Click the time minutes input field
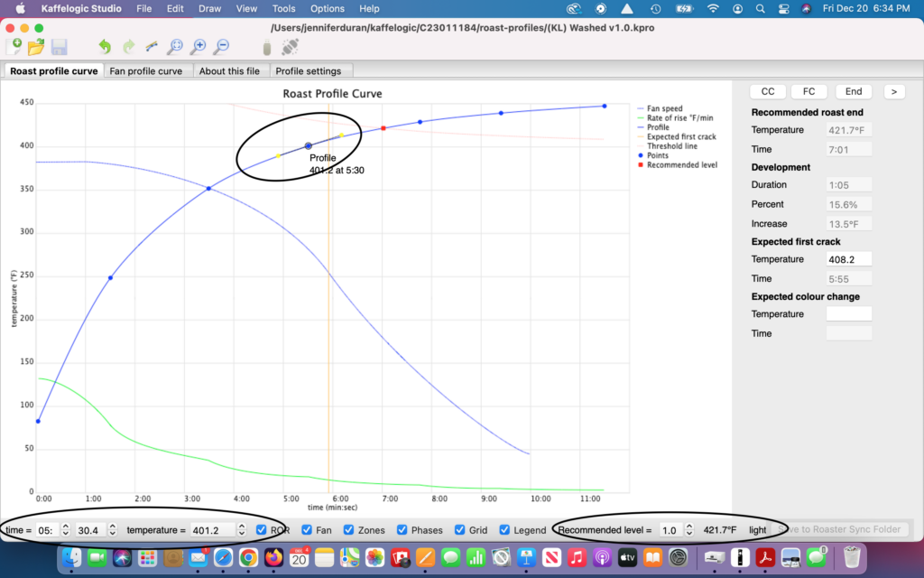This screenshot has height=578, width=924. 48,529
